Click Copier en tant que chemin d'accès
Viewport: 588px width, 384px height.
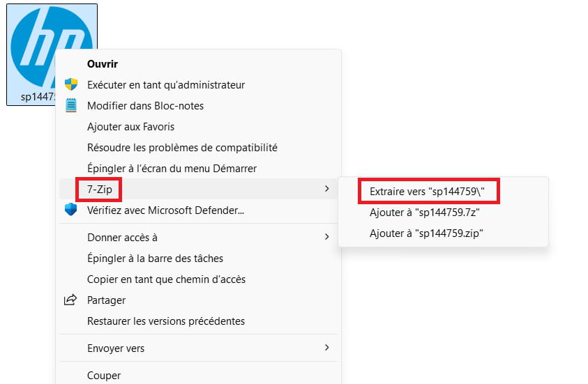click(x=166, y=279)
